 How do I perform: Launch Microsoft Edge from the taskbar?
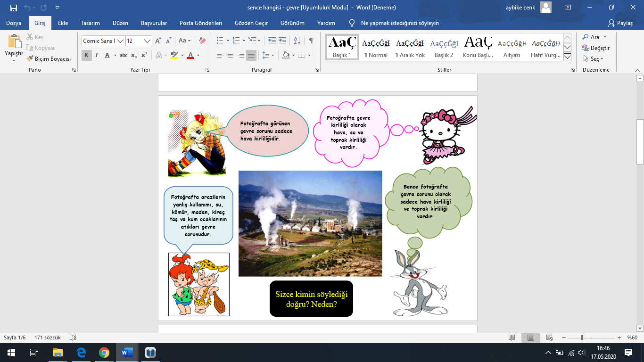pos(81,353)
